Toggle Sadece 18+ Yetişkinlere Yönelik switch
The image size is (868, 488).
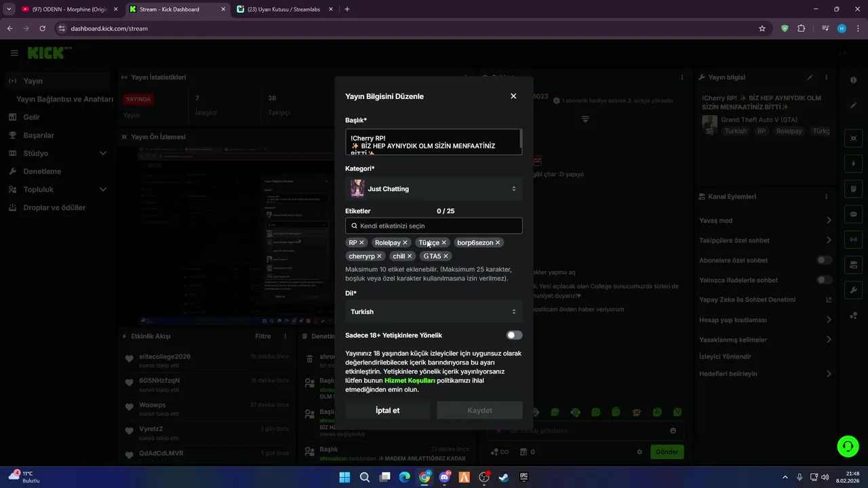click(515, 335)
